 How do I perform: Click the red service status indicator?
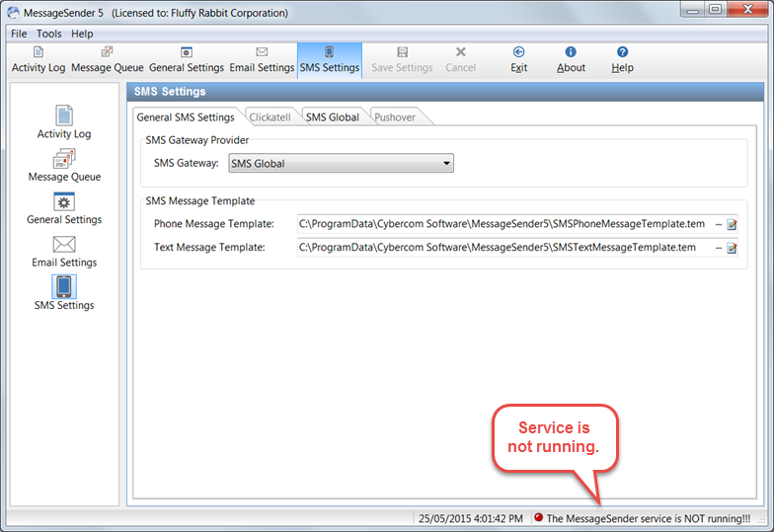click(x=539, y=517)
